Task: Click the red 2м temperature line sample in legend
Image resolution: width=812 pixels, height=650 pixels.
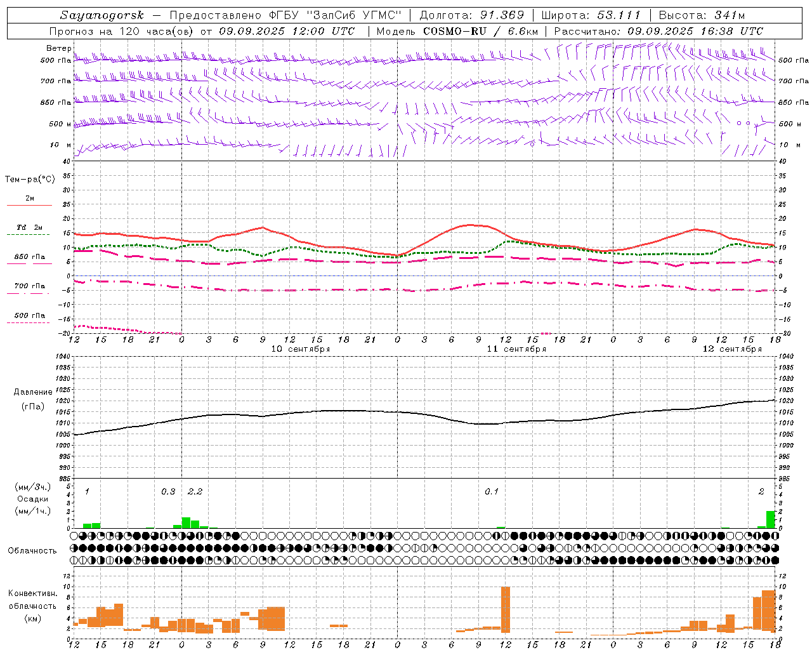Action: [29, 205]
